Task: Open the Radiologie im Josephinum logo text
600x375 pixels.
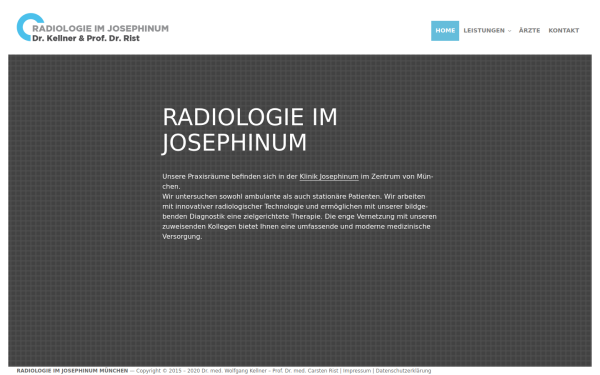Action: coord(100,29)
